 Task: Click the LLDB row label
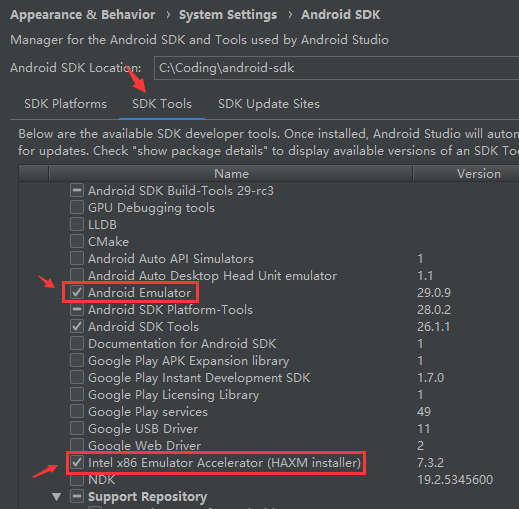(102, 225)
